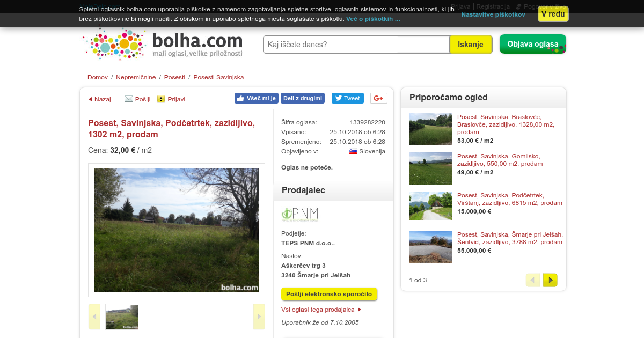Viewport: 644px width, 338px height.
Task: Like the ad with Všeč mi je
Action: point(257,98)
